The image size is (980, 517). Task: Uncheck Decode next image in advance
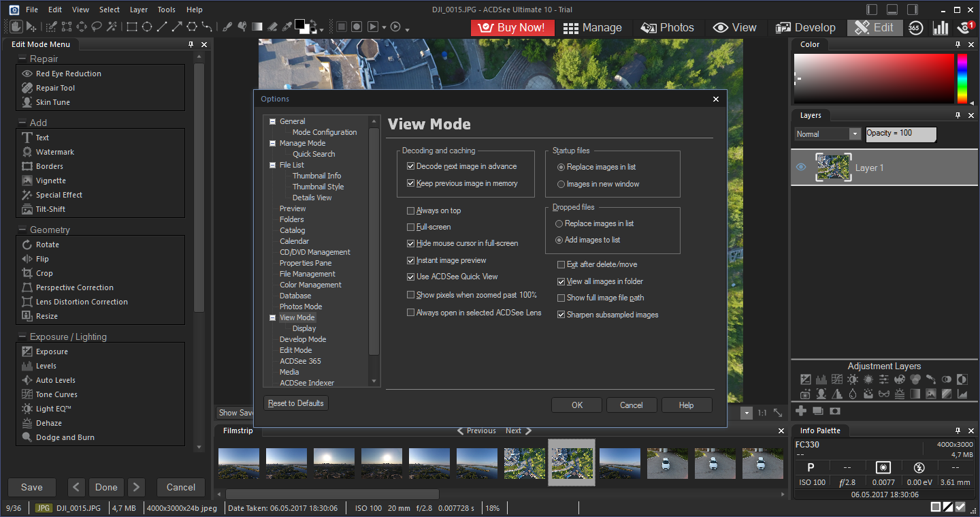[x=410, y=166]
